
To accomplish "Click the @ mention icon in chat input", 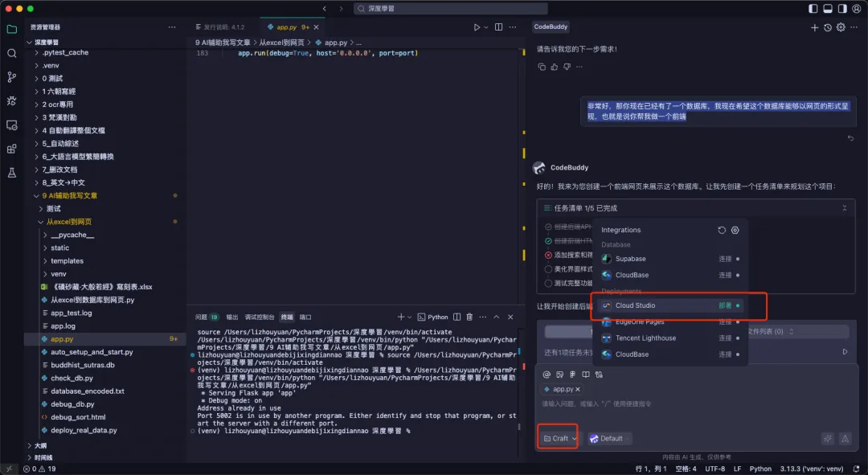I will [x=547, y=375].
